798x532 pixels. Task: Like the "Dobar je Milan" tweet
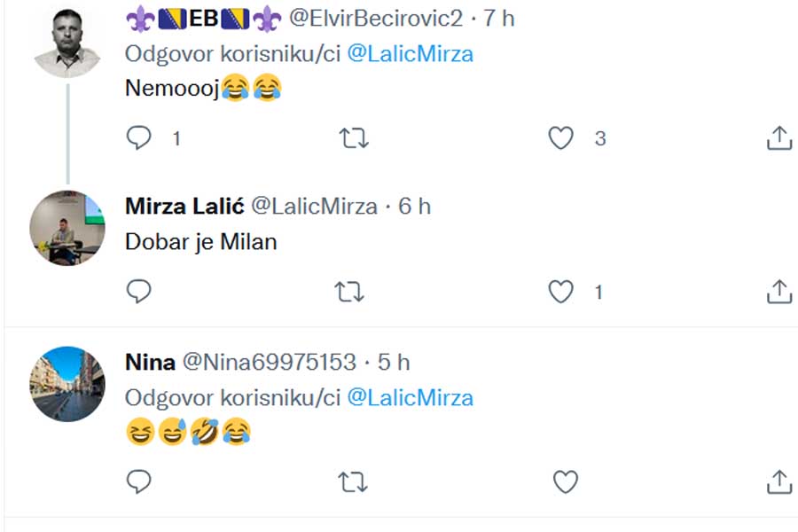560,291
